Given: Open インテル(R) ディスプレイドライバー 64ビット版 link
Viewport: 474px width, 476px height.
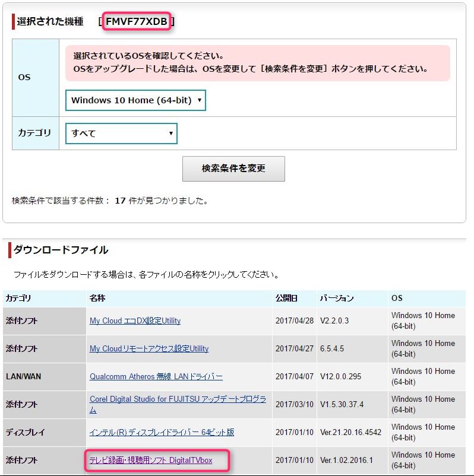Looking at the screenshot, I should [x=162, y=432].
